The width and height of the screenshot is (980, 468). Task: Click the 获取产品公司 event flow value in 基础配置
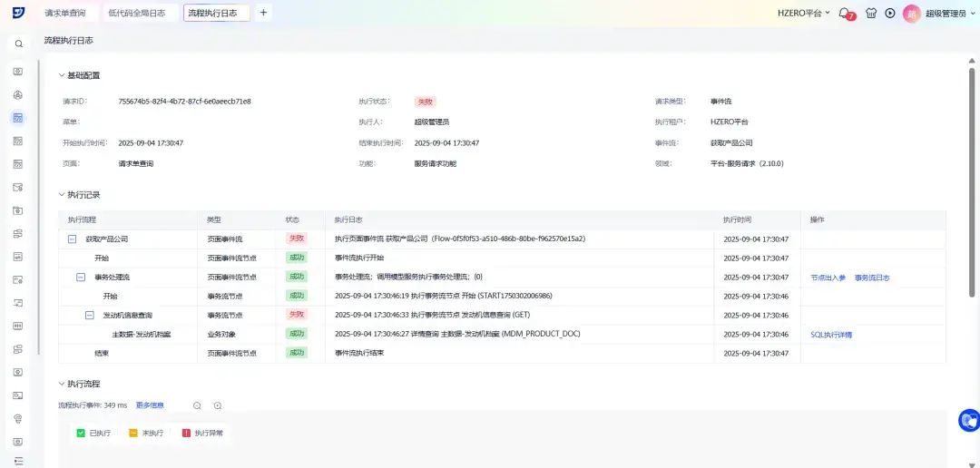coord(731,143)
